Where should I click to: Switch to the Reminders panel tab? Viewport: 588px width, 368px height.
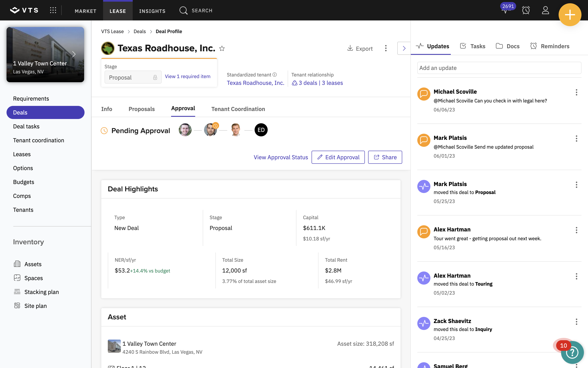tap(550, 46)
